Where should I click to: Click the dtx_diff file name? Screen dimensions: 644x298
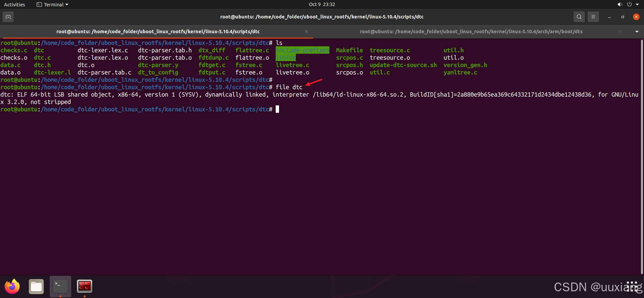(212, 50)
